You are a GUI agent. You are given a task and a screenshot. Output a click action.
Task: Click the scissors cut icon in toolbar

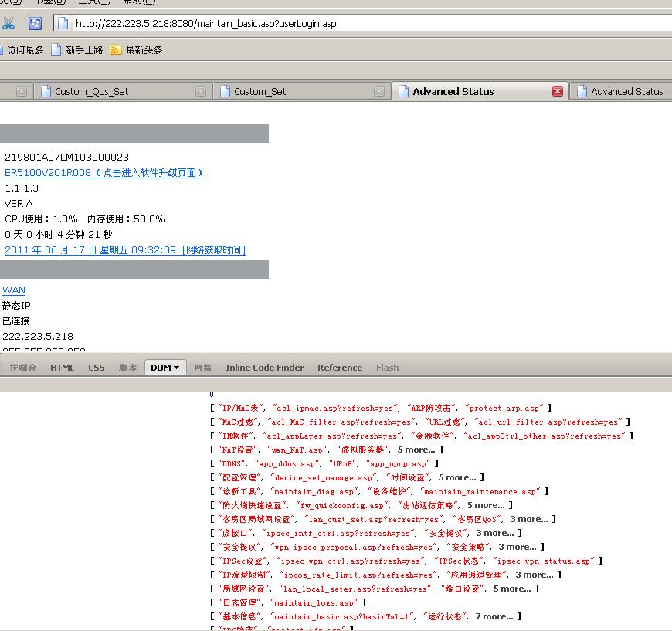8,23
